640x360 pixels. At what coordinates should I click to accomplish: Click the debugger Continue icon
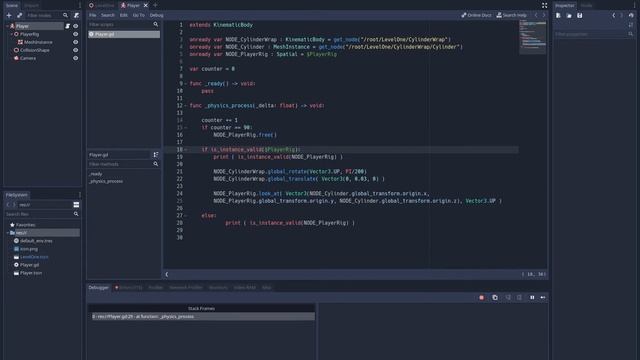543,298
